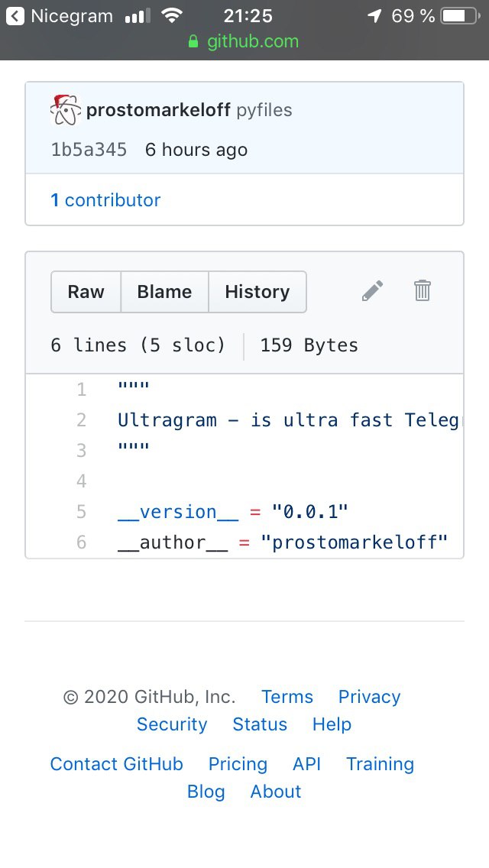The height and width of the screenshot is (868, 489).
Task: View file History
Action: click(x=257, y=292)
